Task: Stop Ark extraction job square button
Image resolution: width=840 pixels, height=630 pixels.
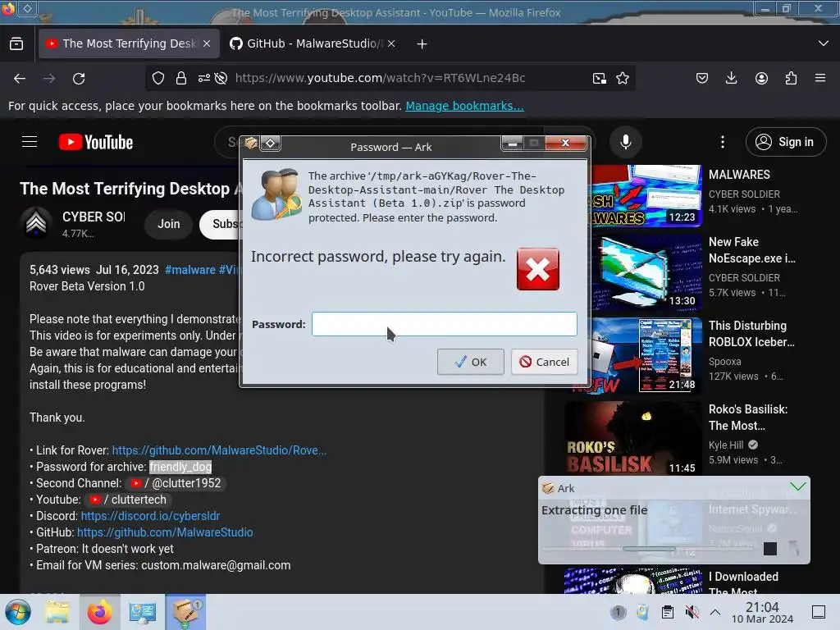Action: pos(769,549)
